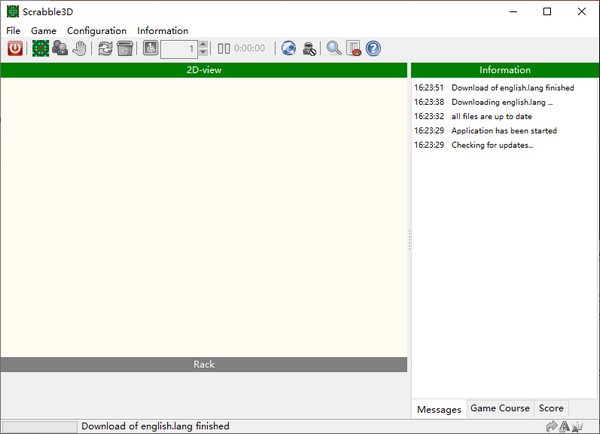Image resolution: width=600 pixels, height=434 pixels.
Task: Increase the move number with up arrow
Action: tap(203, 44)
